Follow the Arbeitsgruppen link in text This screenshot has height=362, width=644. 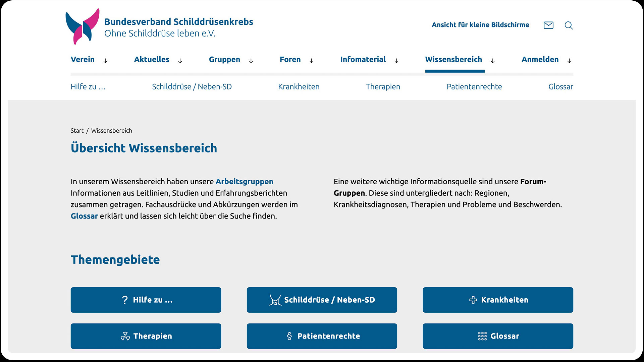pyautogui.click(x=244, y=182)
